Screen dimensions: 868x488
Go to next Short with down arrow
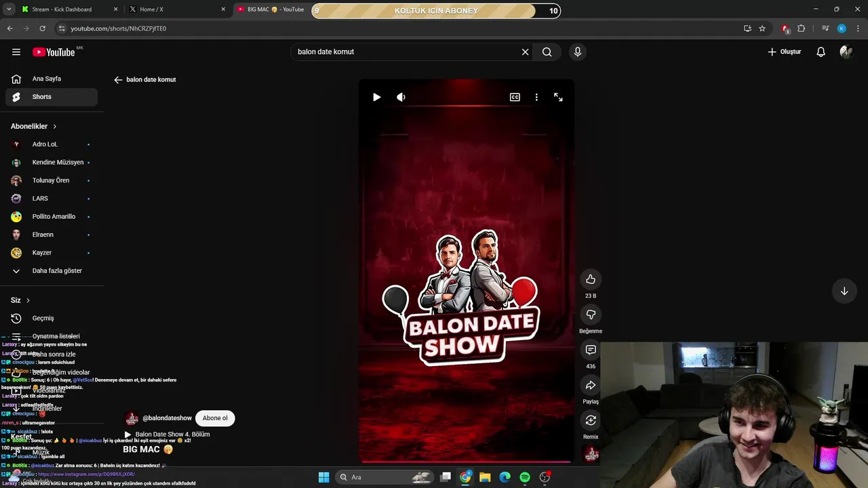click(844, 291)
